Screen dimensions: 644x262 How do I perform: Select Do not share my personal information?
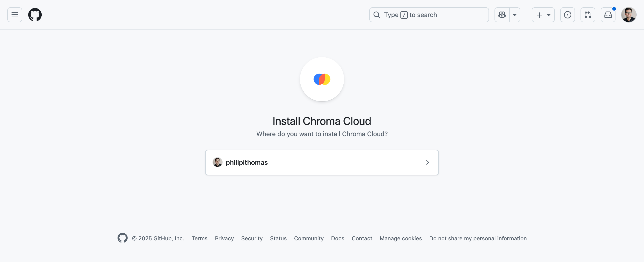478,238
